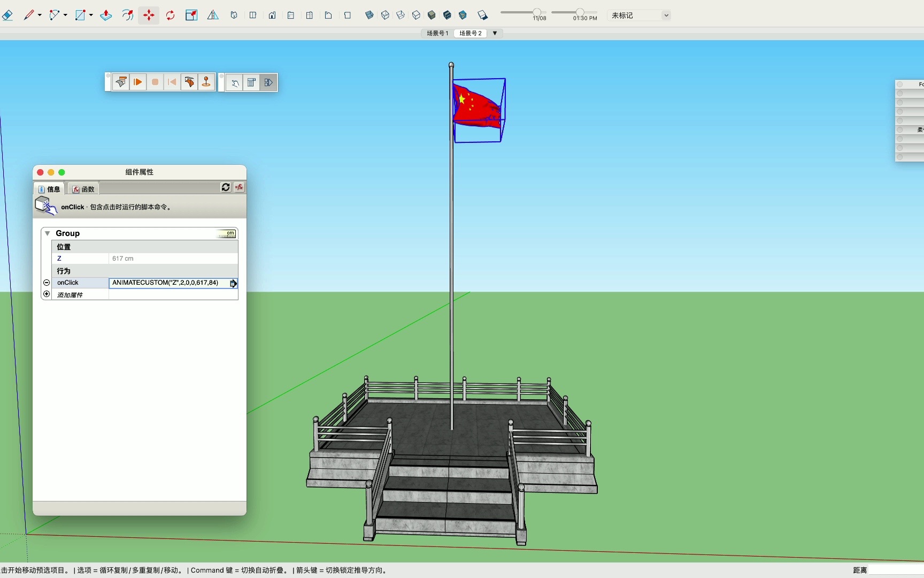Select the Eraser tool
This screenshot has height=578, width=924.
[x=7, y=16]
